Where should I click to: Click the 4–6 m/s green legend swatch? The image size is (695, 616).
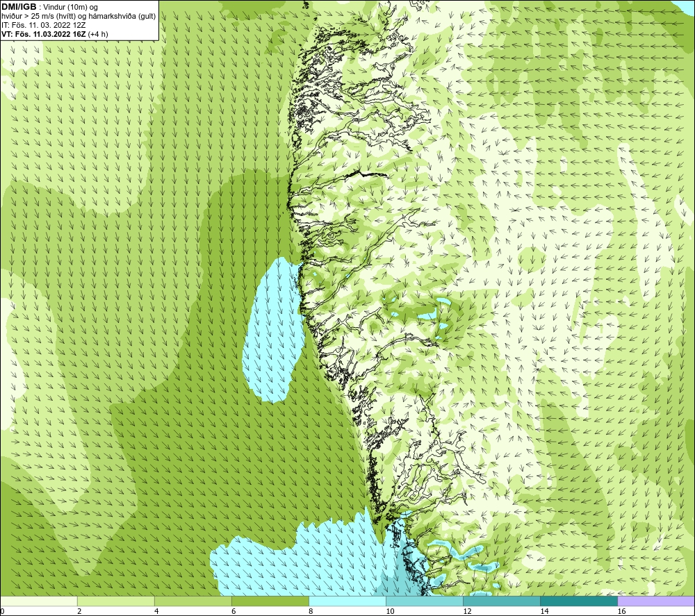(193, 601)
